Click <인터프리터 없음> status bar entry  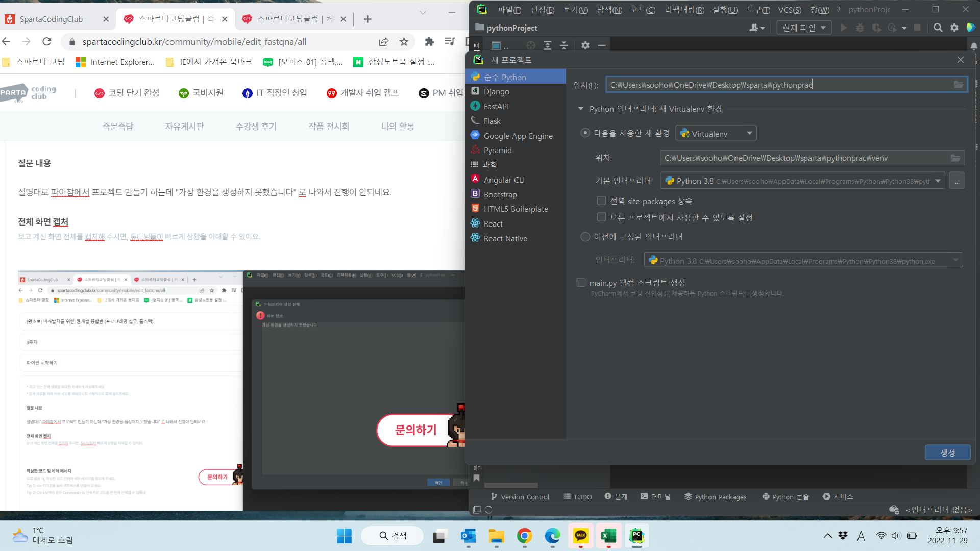939,510
